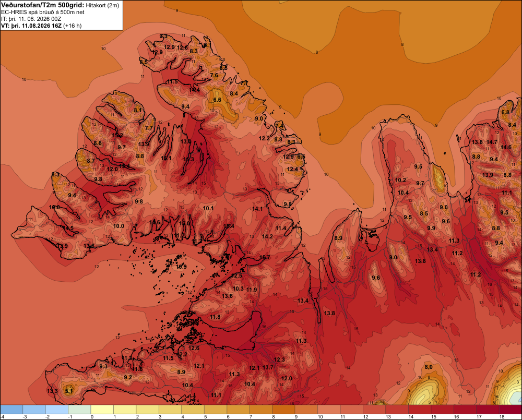Select the 'Hitakort (2m)' title text

[x=102, y=5]
